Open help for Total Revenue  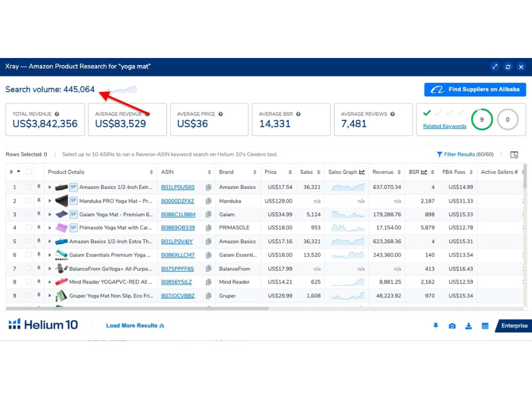point(57,114)
